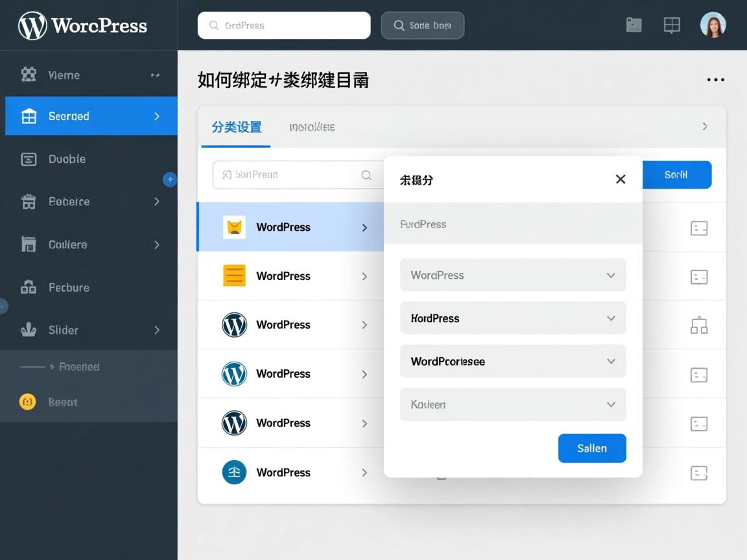Click the top search input field
Image resolution: width=747 pixels, height=560 pixels.
point(284,26)
